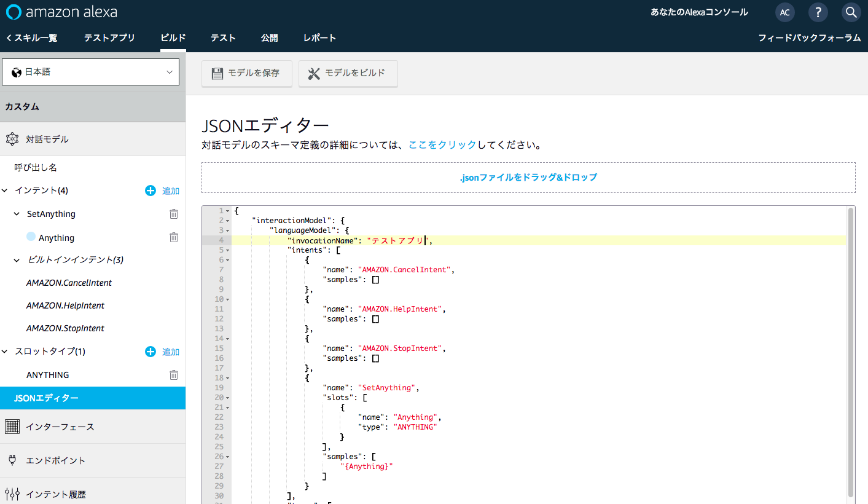
Task: Click モデルをビルド button
Action: (x=348, y=73)
